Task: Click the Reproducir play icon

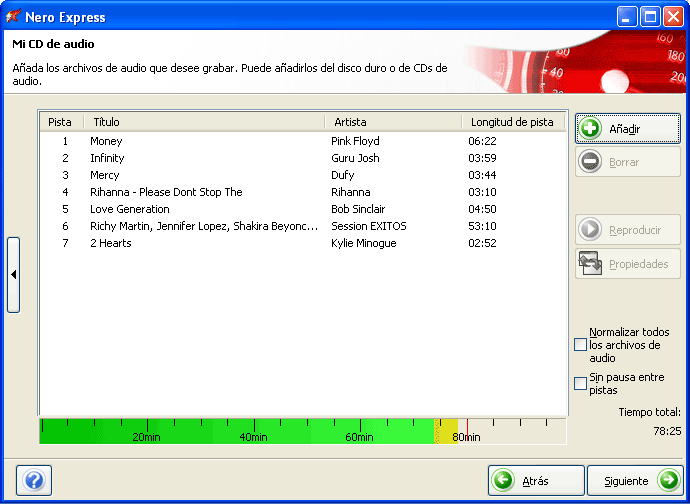Action: tap(591, 231)
